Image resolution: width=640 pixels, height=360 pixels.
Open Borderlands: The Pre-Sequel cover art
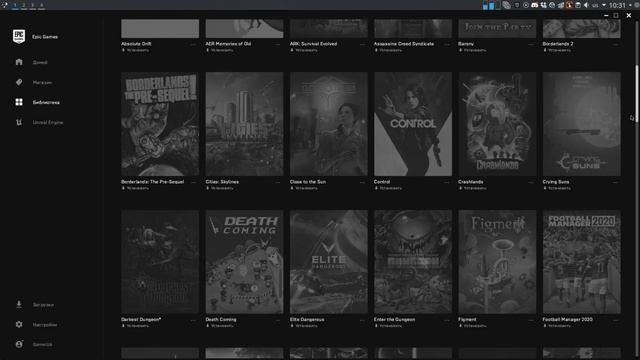click(x=160, y=124)
